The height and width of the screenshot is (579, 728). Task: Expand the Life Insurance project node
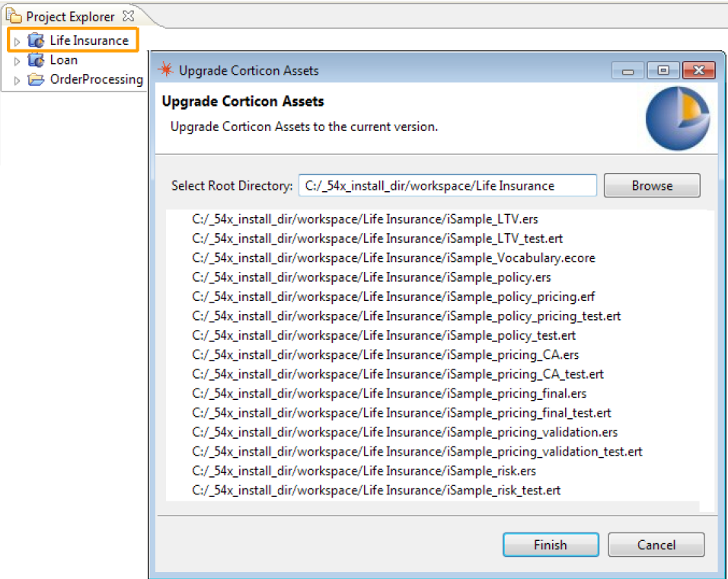(18, 41)
